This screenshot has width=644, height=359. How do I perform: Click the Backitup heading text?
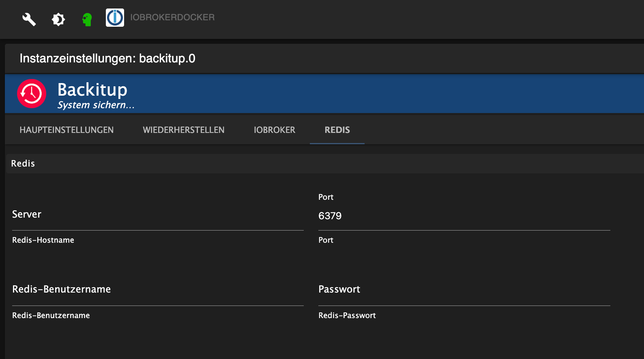[92, 90]
